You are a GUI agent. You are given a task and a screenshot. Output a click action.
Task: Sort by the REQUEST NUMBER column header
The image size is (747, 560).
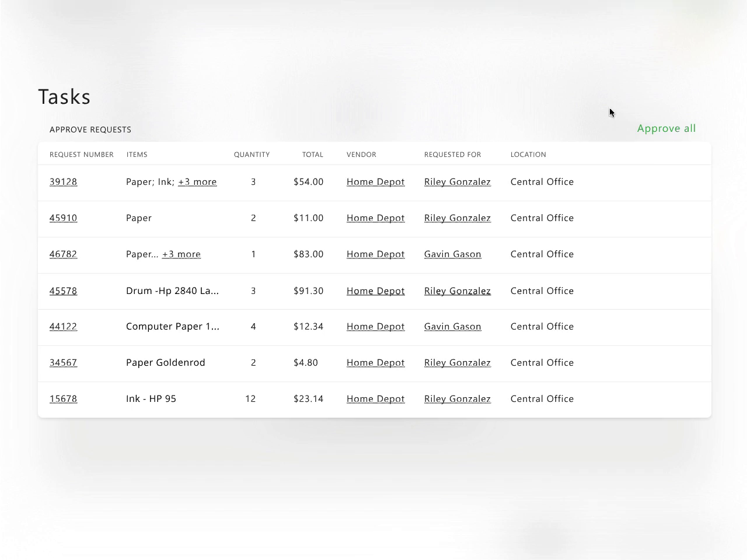81,154
